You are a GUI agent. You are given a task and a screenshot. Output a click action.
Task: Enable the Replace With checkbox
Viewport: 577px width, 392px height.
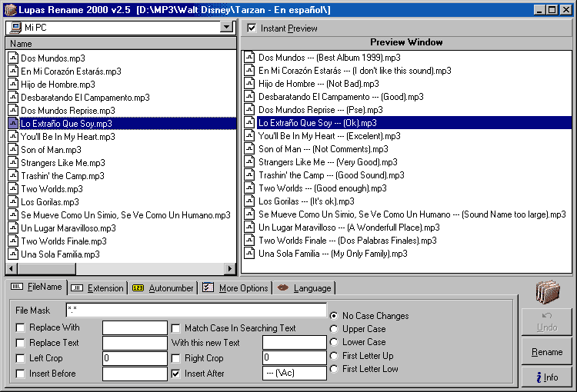(21, 328)
